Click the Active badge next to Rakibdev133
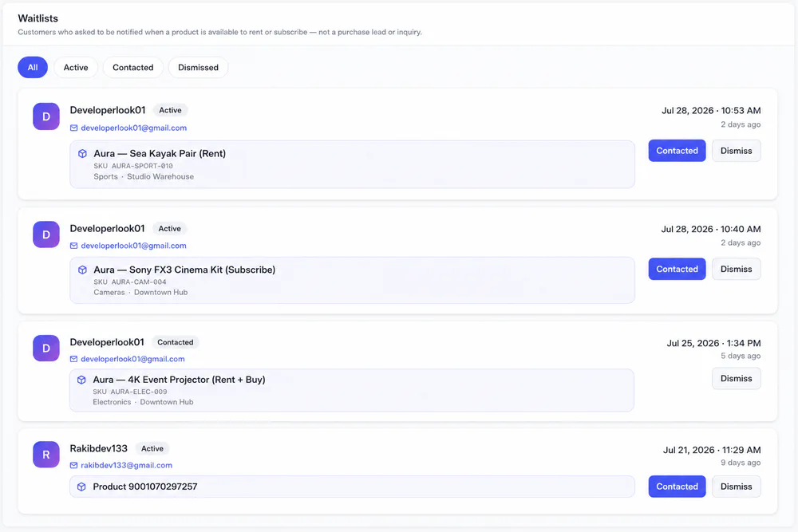The image size is (798, 532). tap(152, 448)
